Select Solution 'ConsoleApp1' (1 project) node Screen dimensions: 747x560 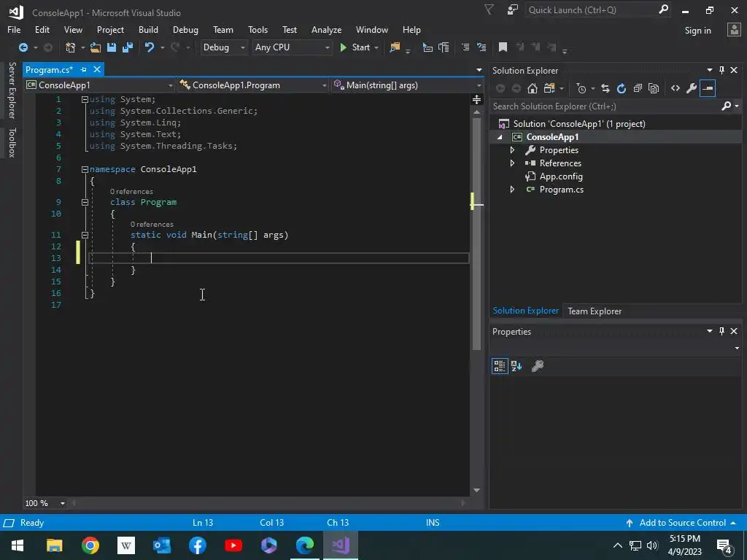point(578,124)
